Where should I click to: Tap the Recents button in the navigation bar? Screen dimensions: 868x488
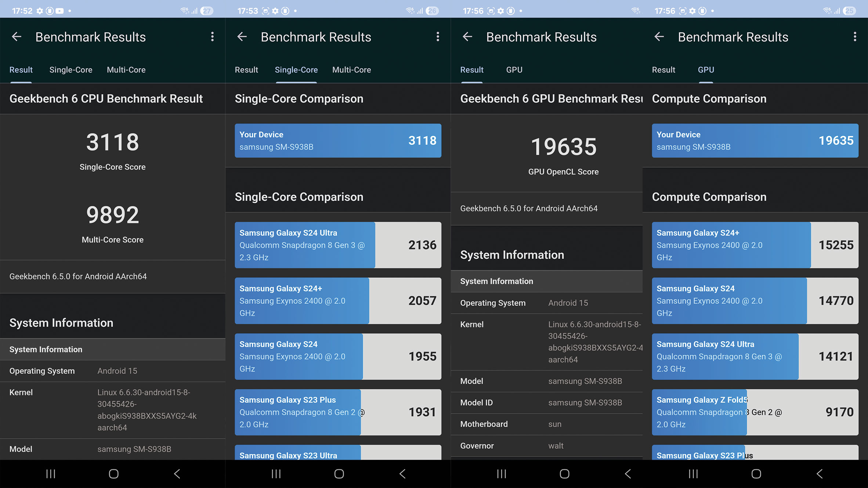click(50, 474)
